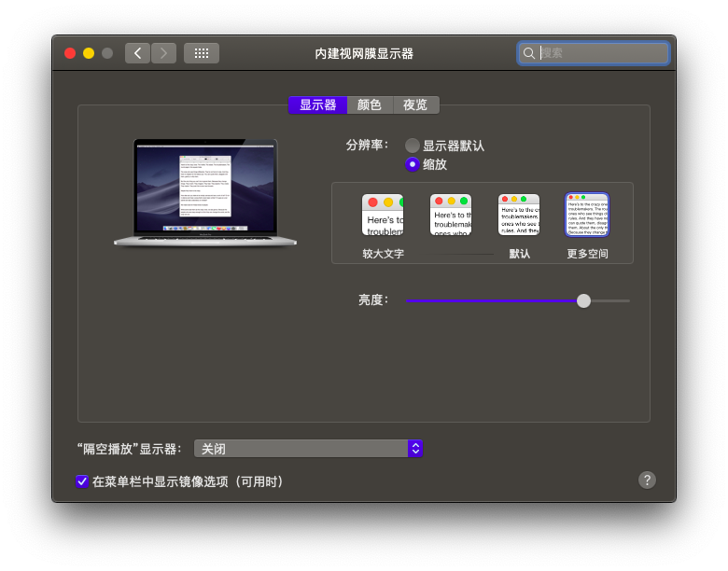
Task: Switch to the 颜色 tab
Action: tap(370, 104)
